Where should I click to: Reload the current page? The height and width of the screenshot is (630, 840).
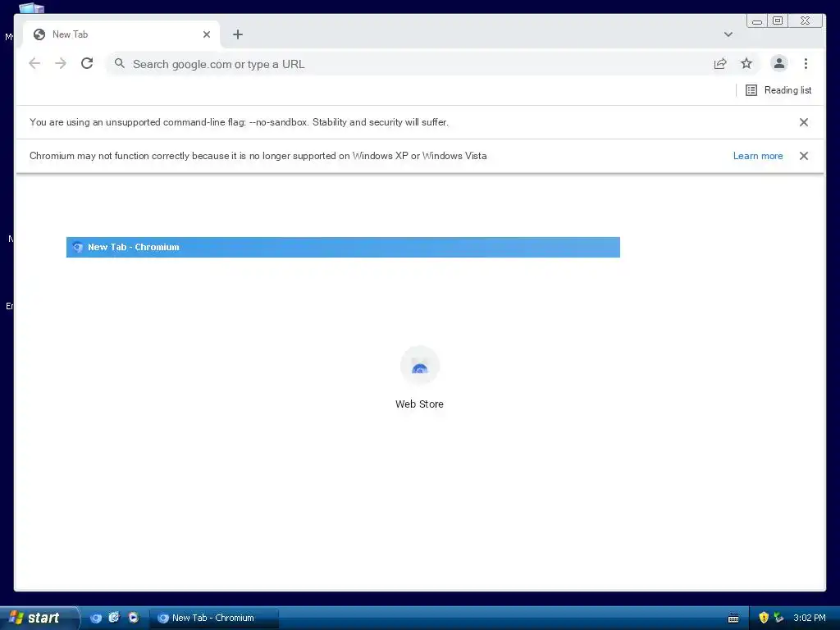(x=87, y=64)
